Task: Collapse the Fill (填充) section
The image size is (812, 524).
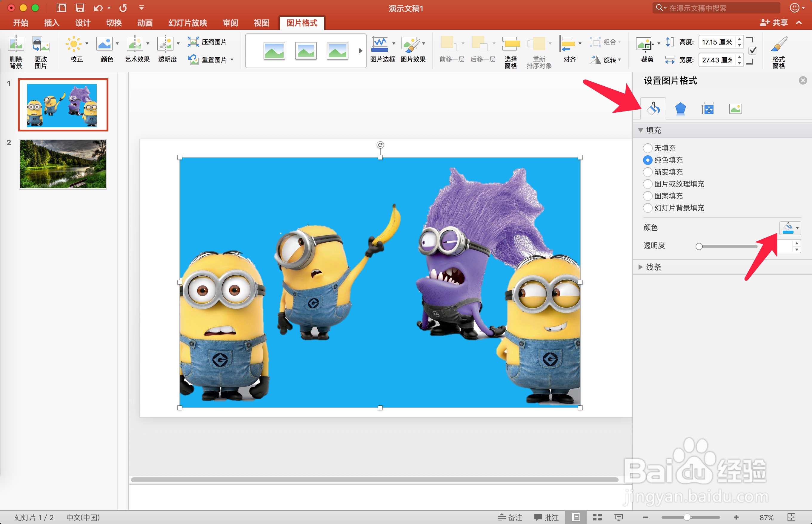Action: [641, 130]
